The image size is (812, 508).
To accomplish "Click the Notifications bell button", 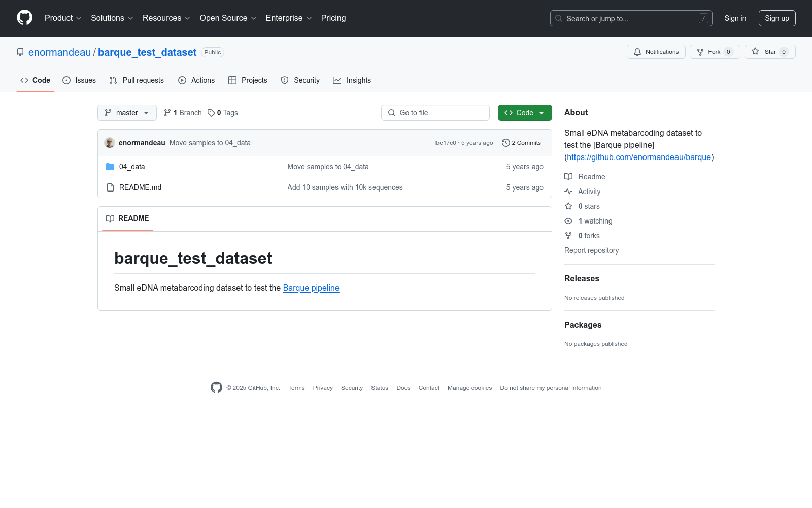I will [x=656, y=52].
